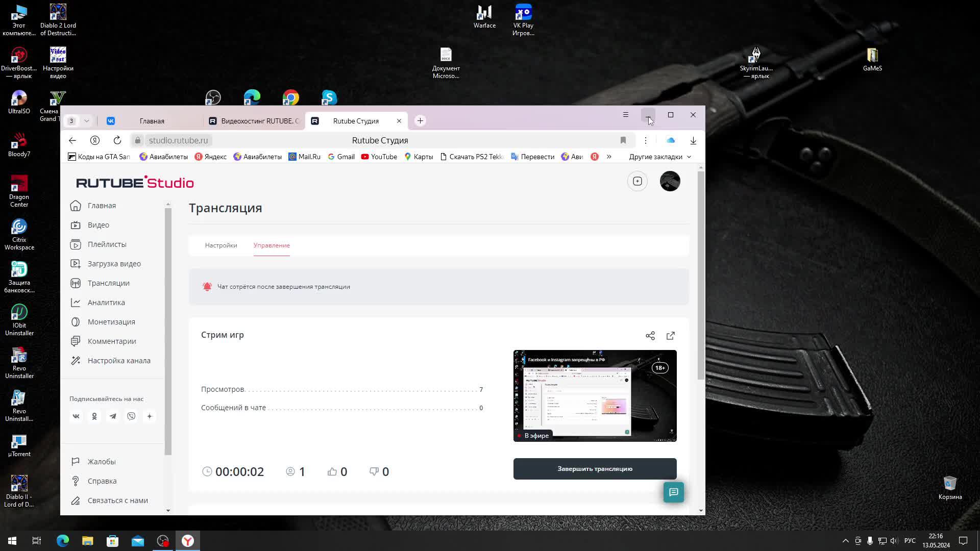Switch to Видеохостинг RUTUBE browser tab
This screenshot has width=980, height=551.
254,121
